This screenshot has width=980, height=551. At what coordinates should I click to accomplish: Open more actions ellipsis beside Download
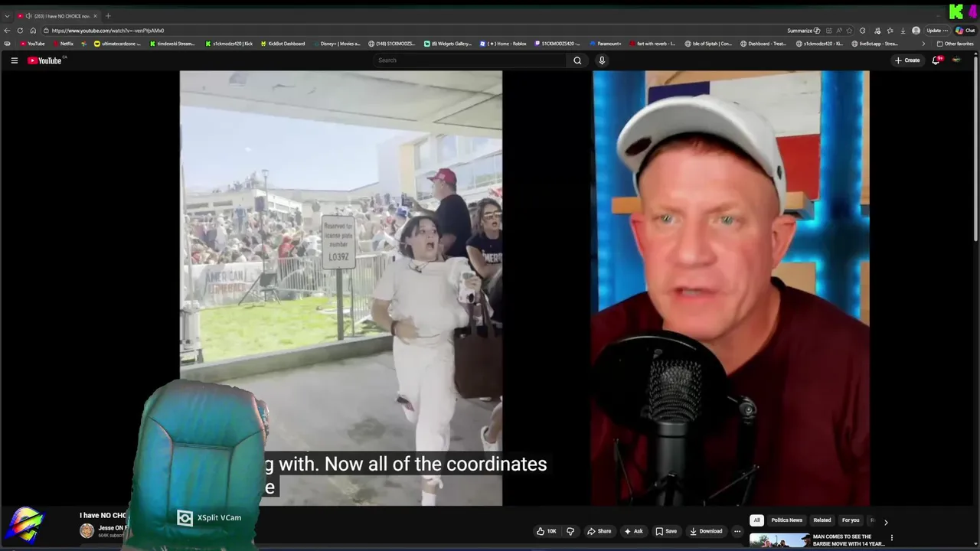point(737,531)
